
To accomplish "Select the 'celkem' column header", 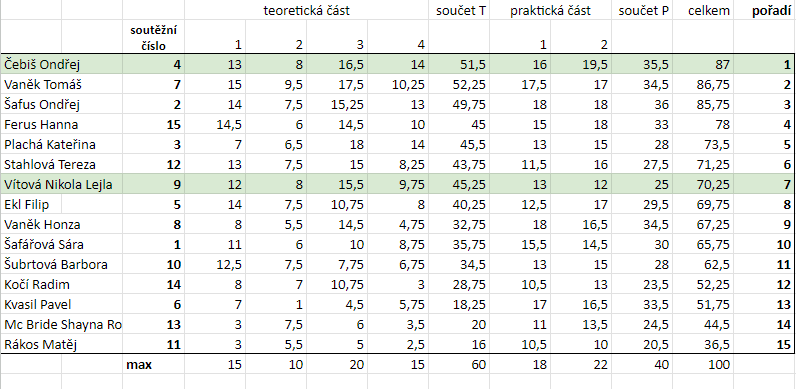I will tap(703, 11).
